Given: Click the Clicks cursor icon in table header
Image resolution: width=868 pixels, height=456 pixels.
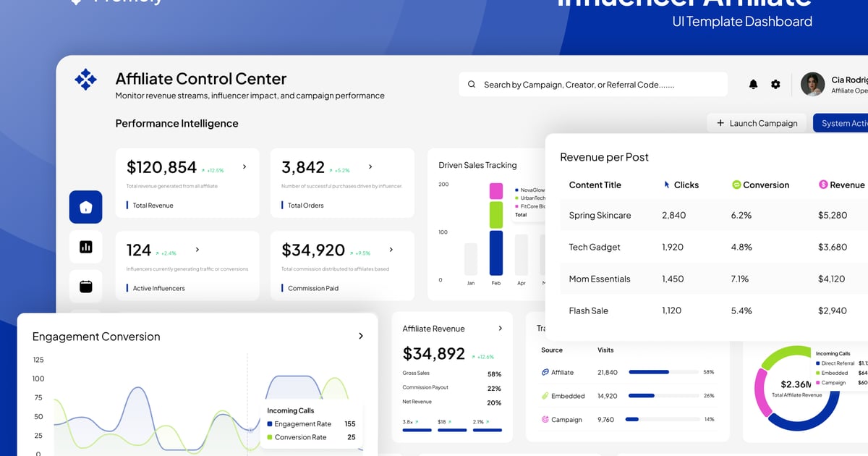Looking at the screenshot, I should pos(667,185).
